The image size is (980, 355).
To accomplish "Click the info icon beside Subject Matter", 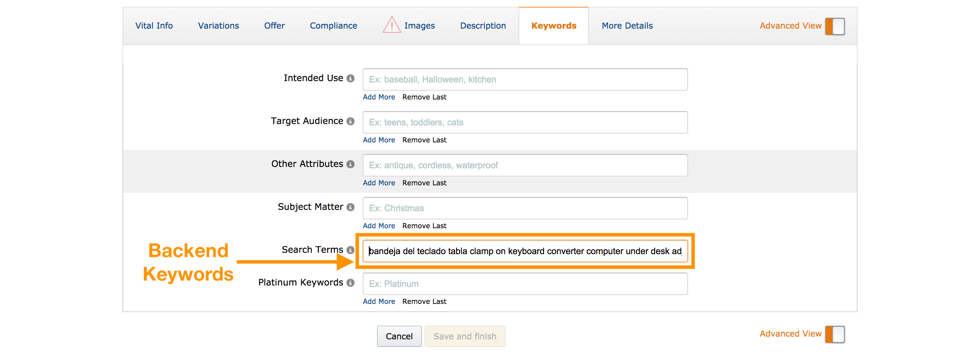I will coord(350,207).
